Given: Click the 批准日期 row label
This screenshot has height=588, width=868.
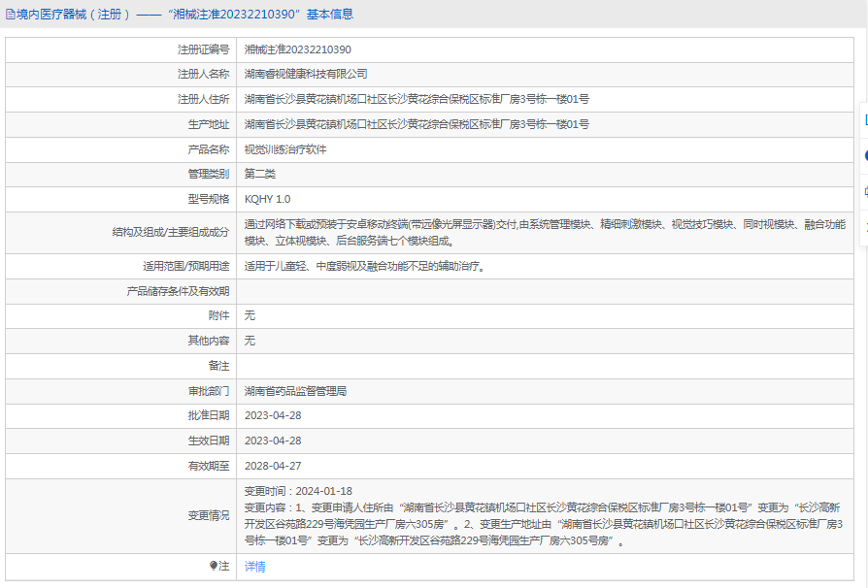Looking at the screenshot, I should click(x=209, y=415).
